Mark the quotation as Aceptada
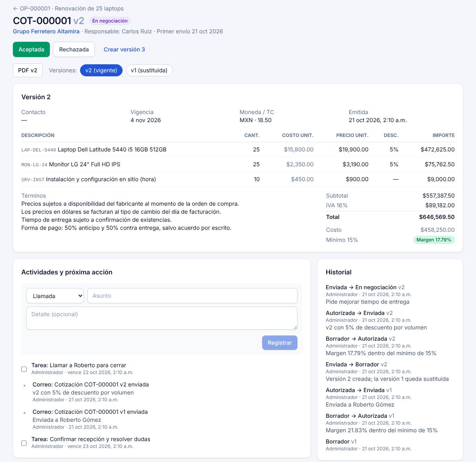 [31, 49]
